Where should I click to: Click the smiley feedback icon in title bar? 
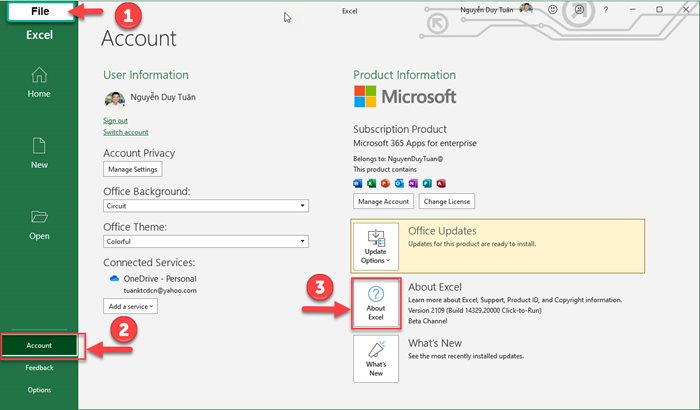[553, 9]
